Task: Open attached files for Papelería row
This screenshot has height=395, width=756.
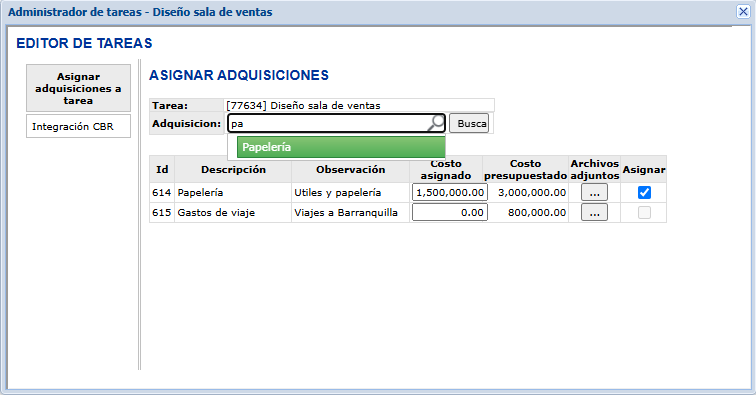Action: (x=594, y=192)
